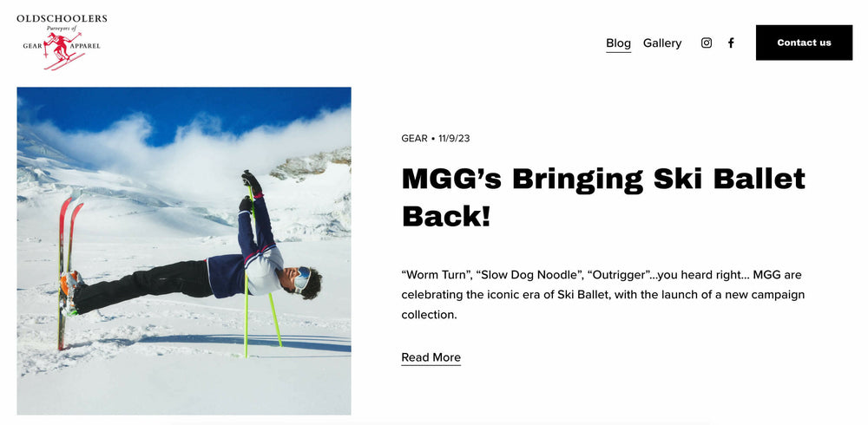Follow the Read More link

pyautogui.click(x=431, y=357)
